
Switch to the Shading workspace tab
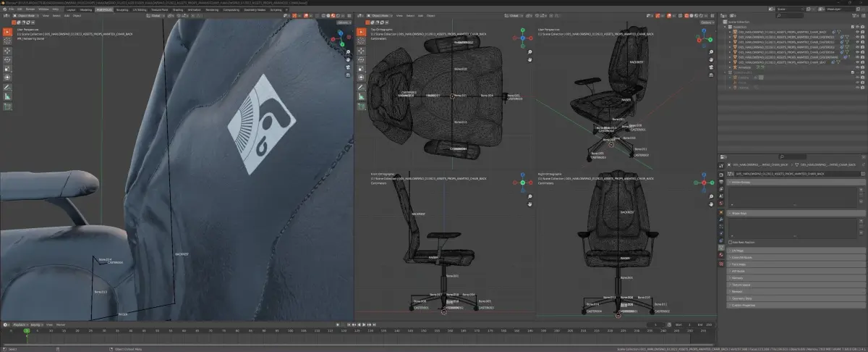click(x=177, y=9)
